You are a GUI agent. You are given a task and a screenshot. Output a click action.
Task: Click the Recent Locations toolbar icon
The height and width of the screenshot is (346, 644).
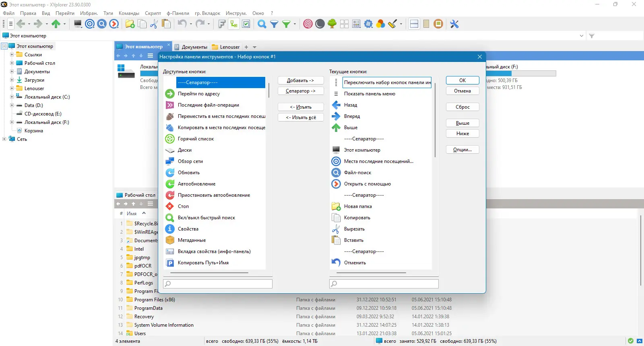pos(90,24)
